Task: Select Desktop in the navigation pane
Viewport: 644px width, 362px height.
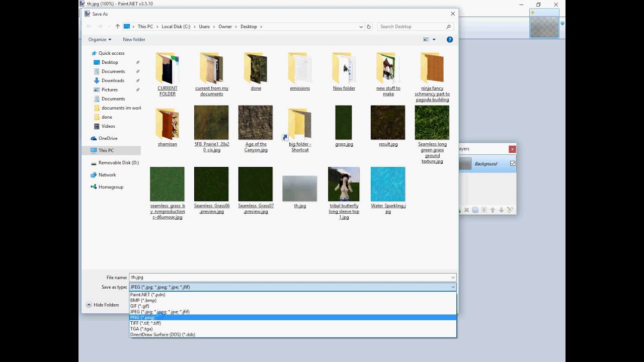Action: [110, 62]
